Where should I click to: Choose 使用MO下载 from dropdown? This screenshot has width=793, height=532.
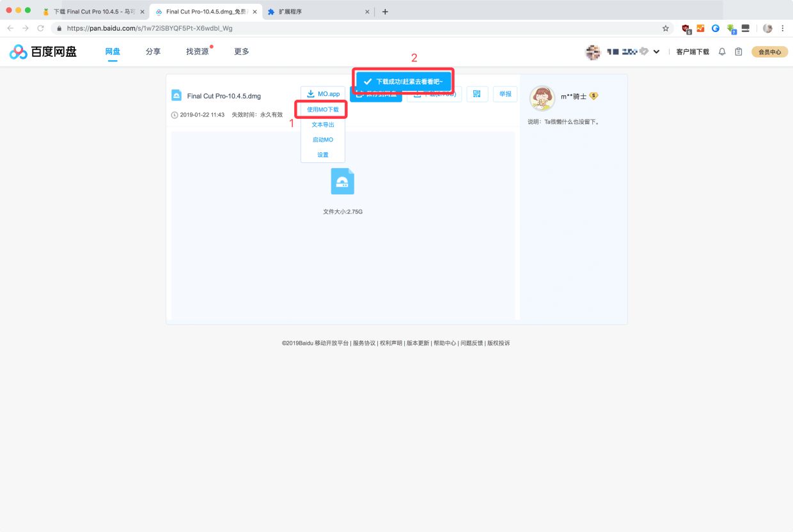[x=323, y=109]
